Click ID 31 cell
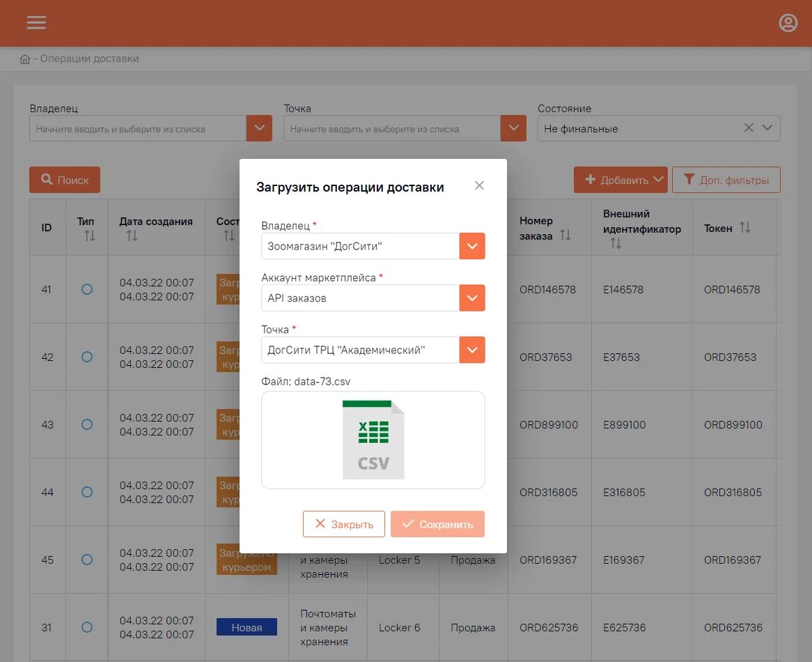The image size is (812, 662). 47,628
